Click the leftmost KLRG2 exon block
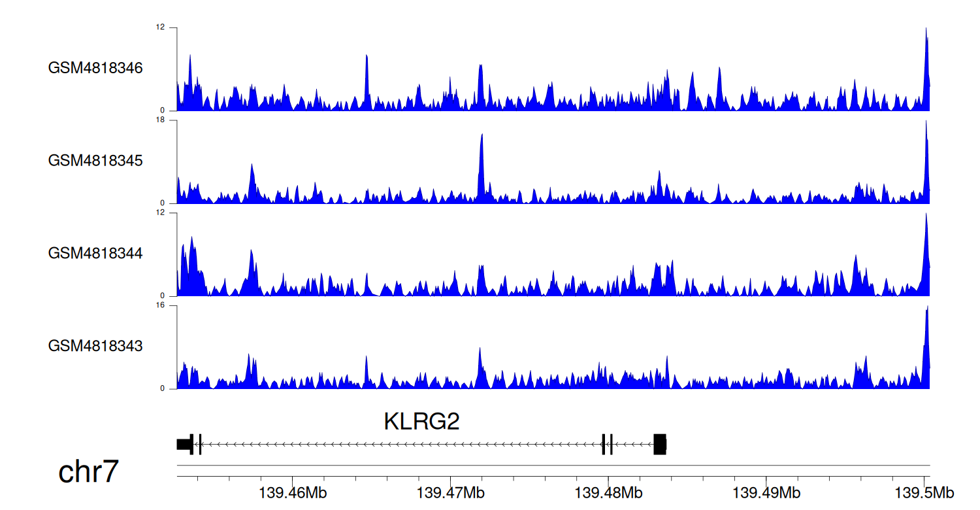Viewport: 980px width, 510px height. pyautogui.click(x=184, y=444)
